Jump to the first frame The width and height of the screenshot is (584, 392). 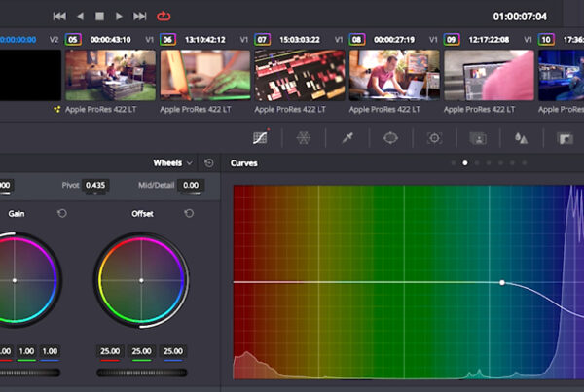[59, 17]
